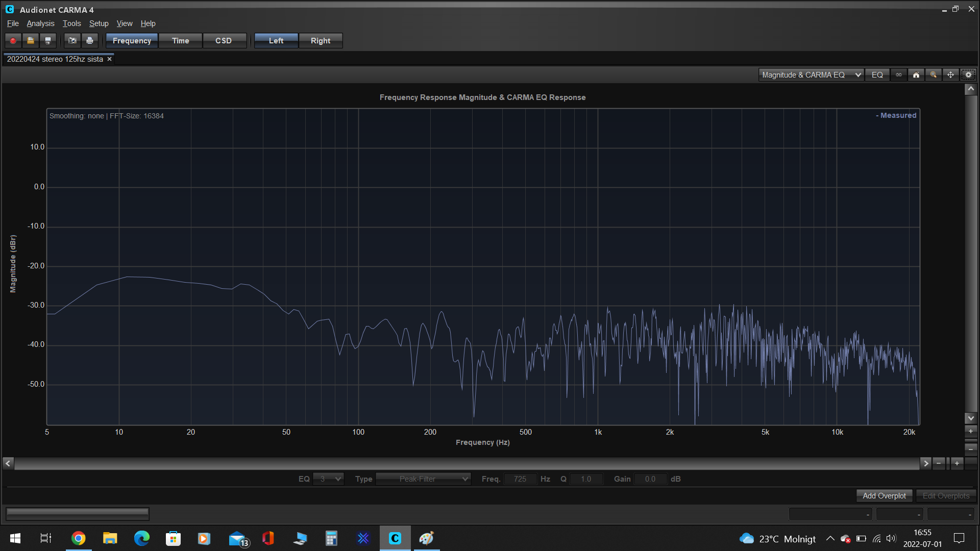Select the Left channel

276,41
